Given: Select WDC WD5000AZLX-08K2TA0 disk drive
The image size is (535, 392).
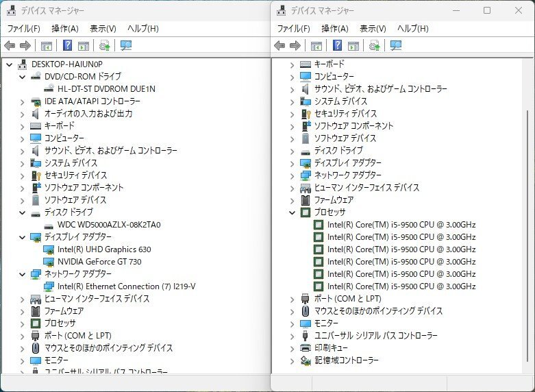Looking at the screenshot, I should pyautogui.click(x=109, y=225).
